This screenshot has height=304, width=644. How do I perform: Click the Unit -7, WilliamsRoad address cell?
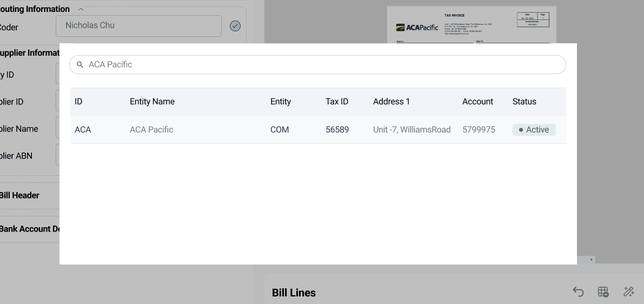pyautogui.click(x=412, y=130)
